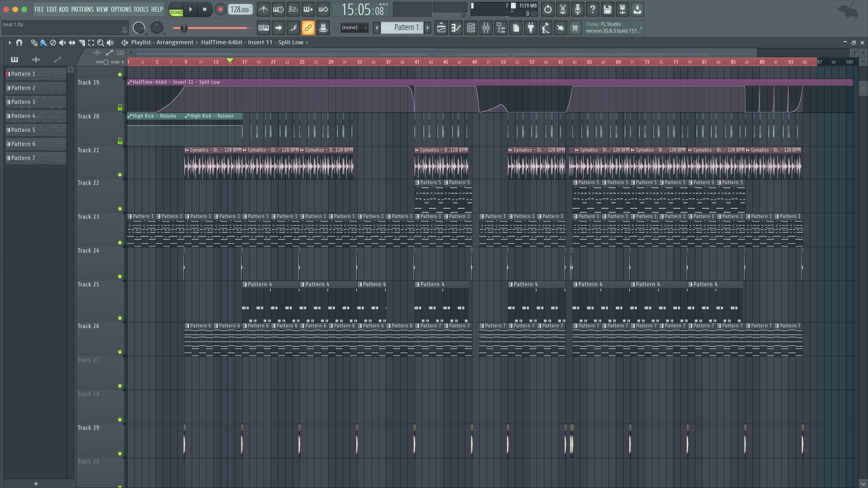Viewport: 868px width, 488px height.
Task: Toggle SLIDE mode option
Action: (x=123, y=62)
